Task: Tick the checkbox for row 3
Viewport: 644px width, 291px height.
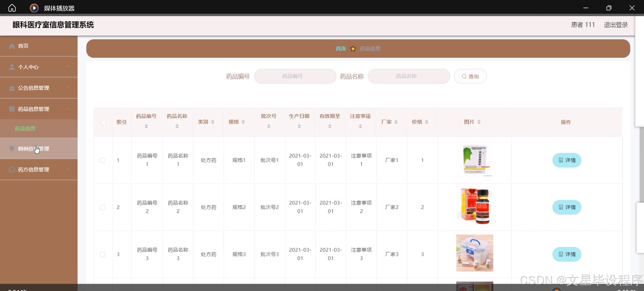Action: pyautogui.click(x=103, y=254)
